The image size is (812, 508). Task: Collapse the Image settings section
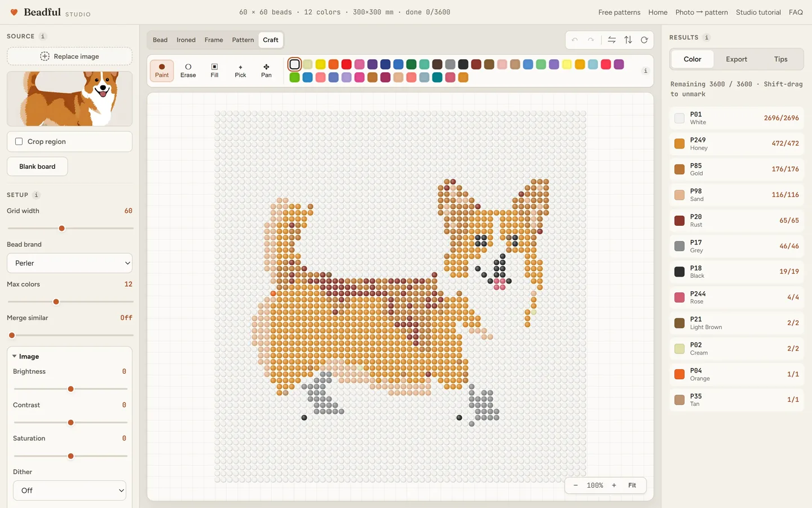tap(26, 357)
